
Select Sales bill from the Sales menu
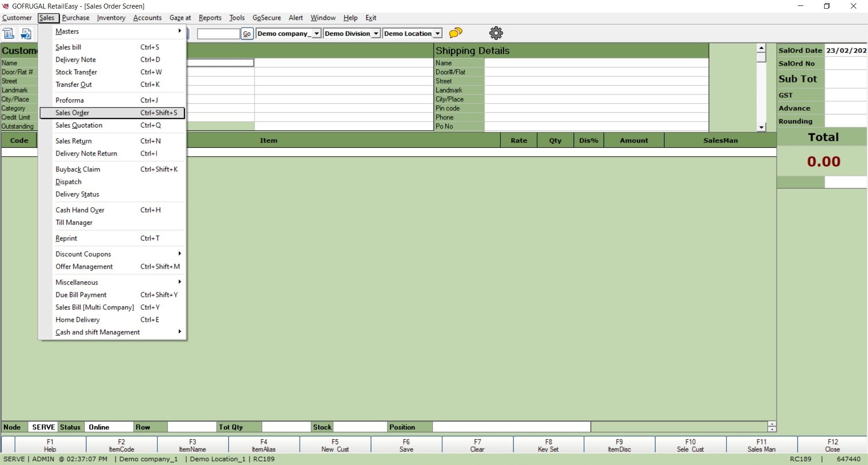click(113, 47)
